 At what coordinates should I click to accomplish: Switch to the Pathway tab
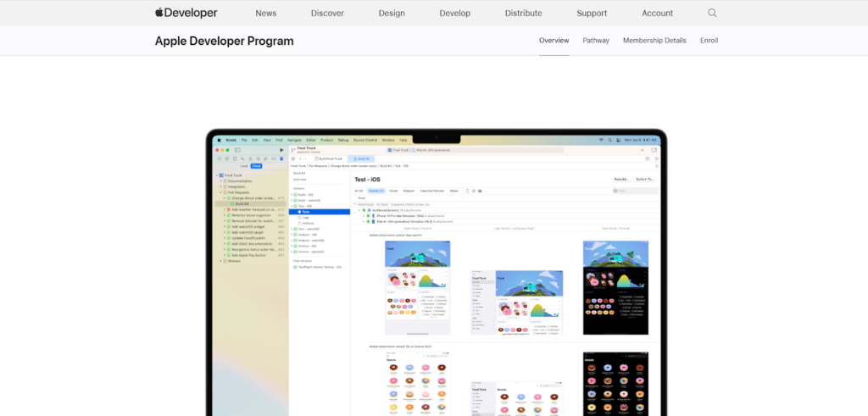pyautogui.click(x=596, y=41)
